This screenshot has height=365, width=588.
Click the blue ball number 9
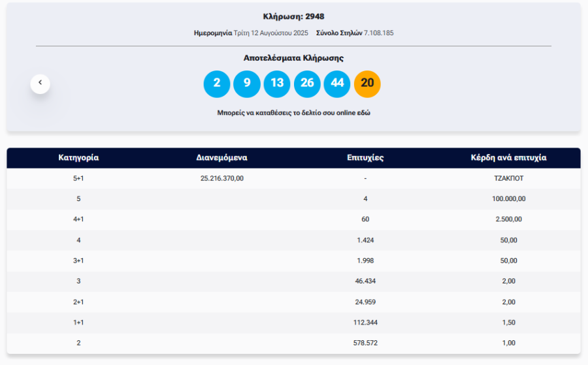[247, 84]
